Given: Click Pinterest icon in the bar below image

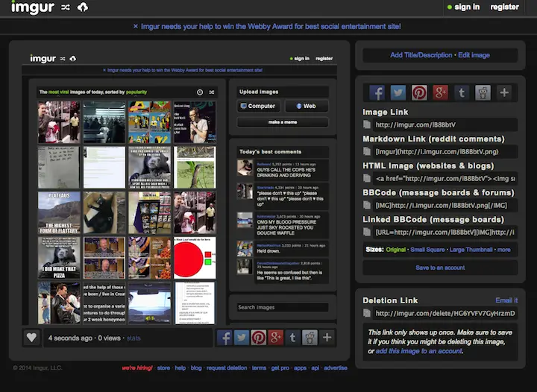Looking at the screenshot, I should coord(259,338).
